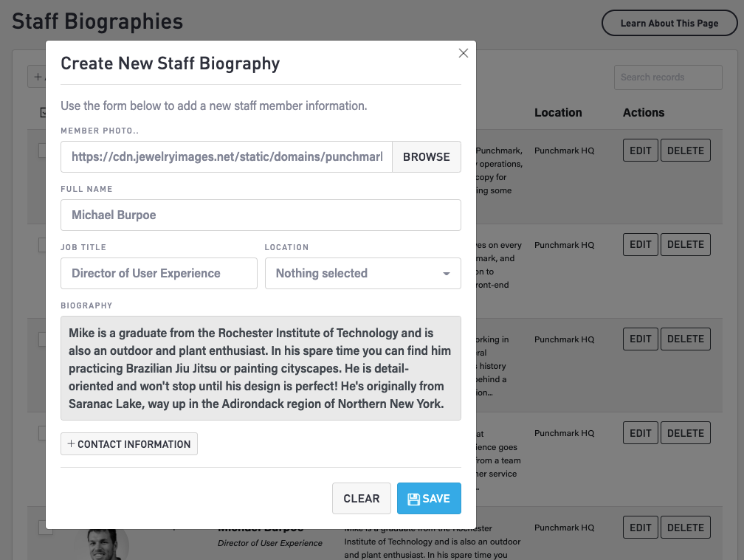This screenshot has width=744, height=560.
Task: Click Browse to choose a member photo
Action: 427,156
